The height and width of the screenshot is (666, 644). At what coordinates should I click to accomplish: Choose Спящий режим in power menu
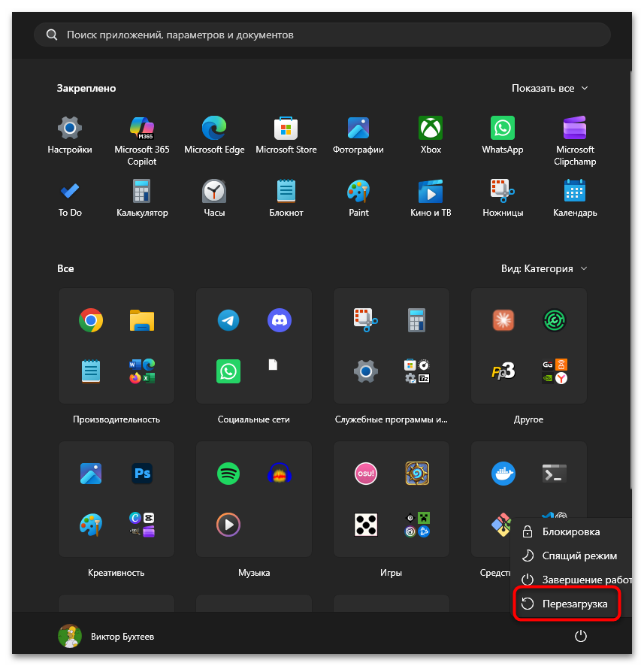tap(570, 556)
